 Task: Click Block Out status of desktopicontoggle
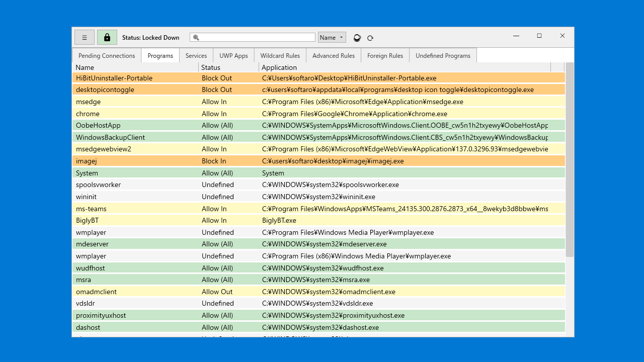point(217,89)
